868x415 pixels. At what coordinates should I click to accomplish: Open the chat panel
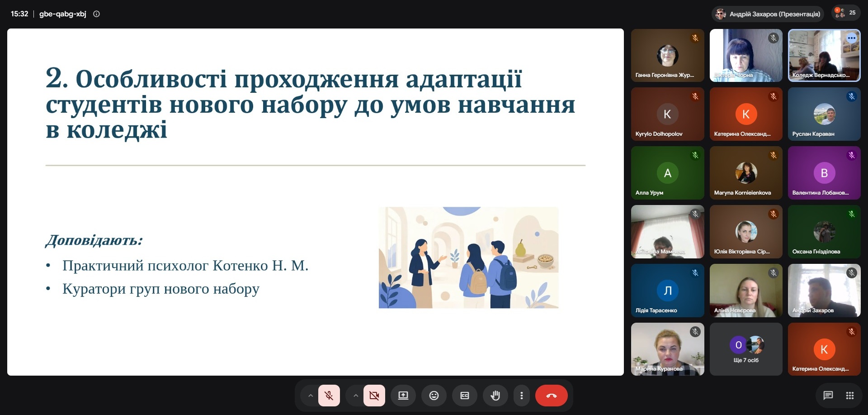coord(828,396)
